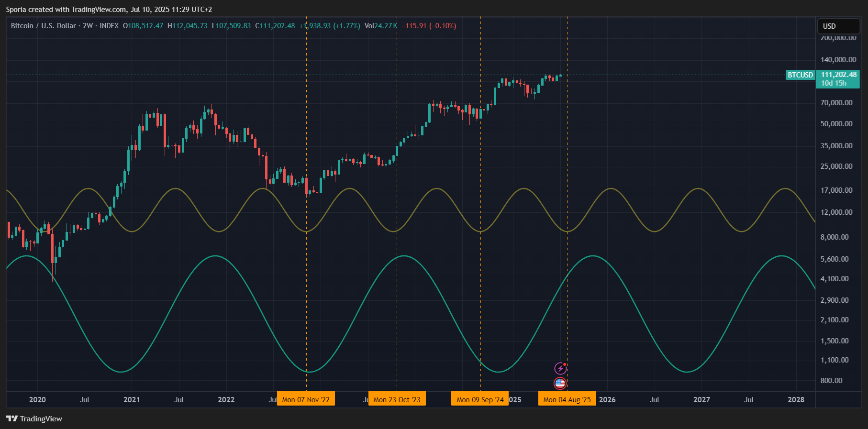This screenshot has width=868, height=429.
Task: Click the Bitcoin / U.S. Dollar symbol title
Action: click(44, 26)
